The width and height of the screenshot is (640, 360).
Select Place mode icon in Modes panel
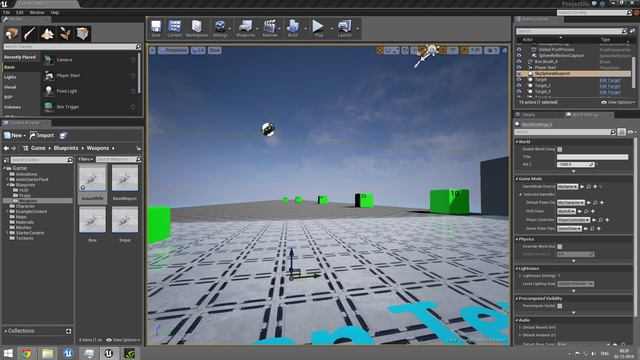coord(12,33)
